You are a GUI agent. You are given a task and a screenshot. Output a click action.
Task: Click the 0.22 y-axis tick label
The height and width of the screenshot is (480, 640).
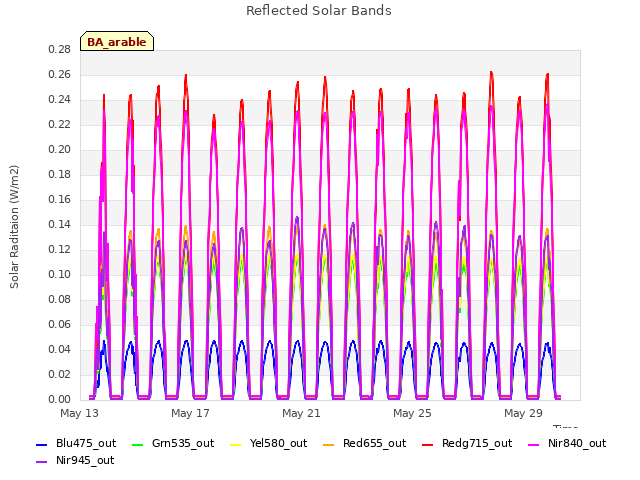[60, 124]
